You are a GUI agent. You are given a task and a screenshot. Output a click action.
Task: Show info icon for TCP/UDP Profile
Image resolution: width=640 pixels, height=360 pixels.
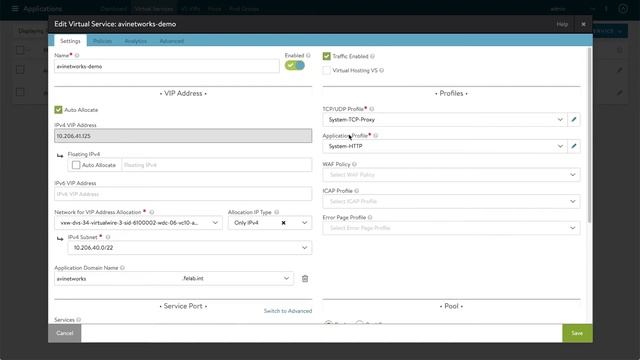pos(371,109)
